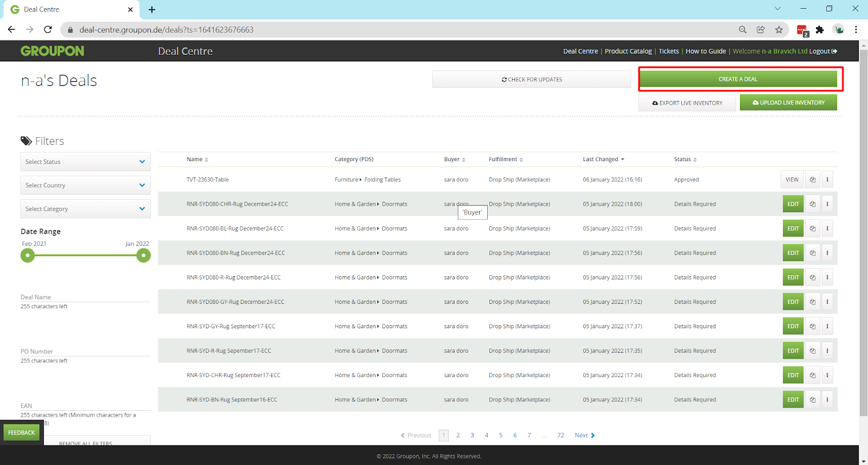This screenshot has height=465, width=868.
Task: Log out via the Logout link
Action: click(x=823, y=51)
